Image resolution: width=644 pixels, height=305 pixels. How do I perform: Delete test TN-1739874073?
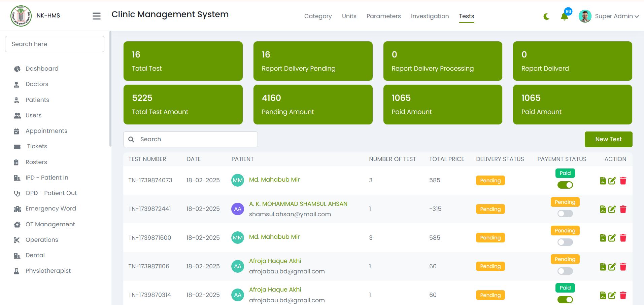click(623, 181)
